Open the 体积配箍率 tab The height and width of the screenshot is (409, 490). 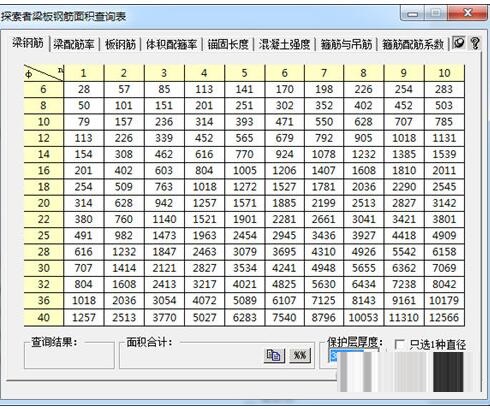(x=171, y=44)
